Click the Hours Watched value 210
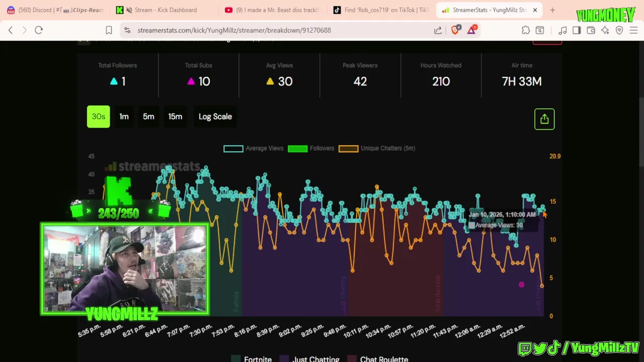644x362 pixels. [x=441, y=81]
